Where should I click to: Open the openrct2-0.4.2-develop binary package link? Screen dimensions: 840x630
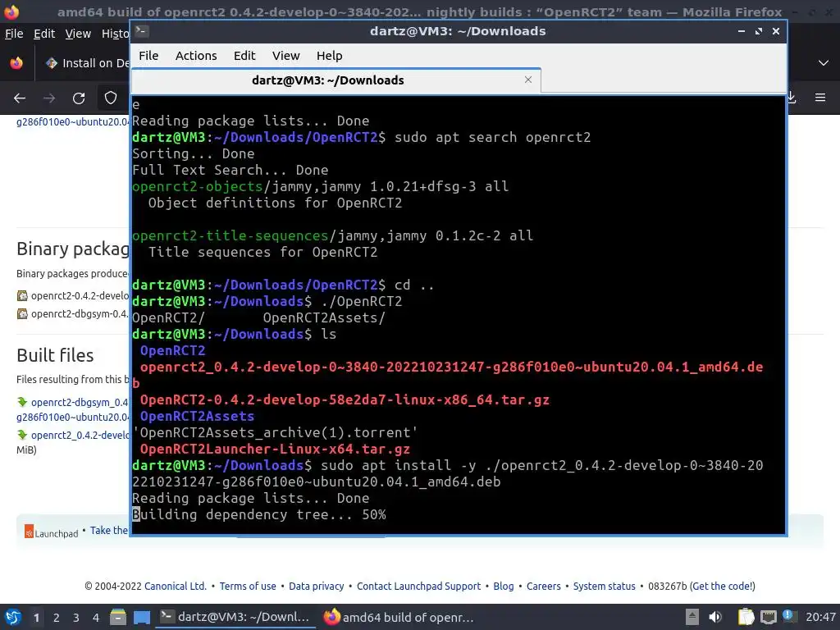point(80,295)
